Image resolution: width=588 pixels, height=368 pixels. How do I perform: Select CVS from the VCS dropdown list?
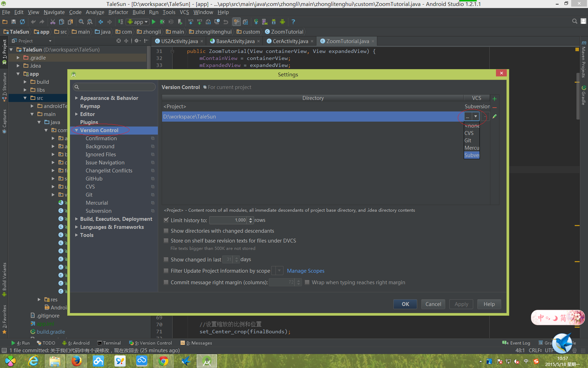pyautogui.click(x=471, y=133)
